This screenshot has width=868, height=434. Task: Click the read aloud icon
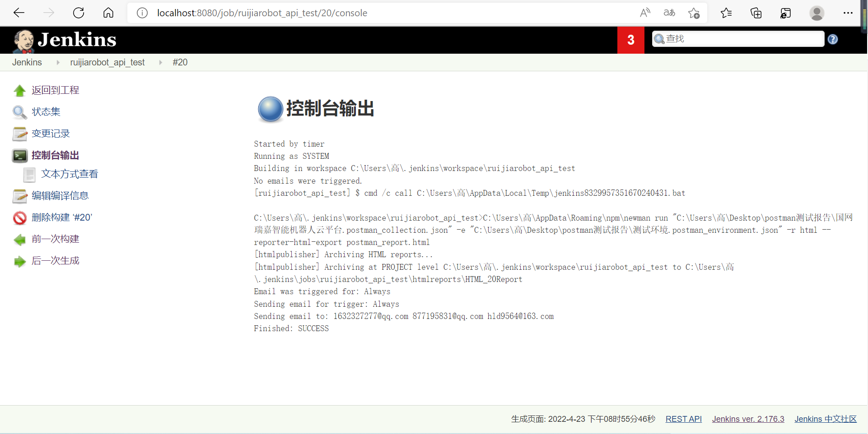[x=645, y=13]
